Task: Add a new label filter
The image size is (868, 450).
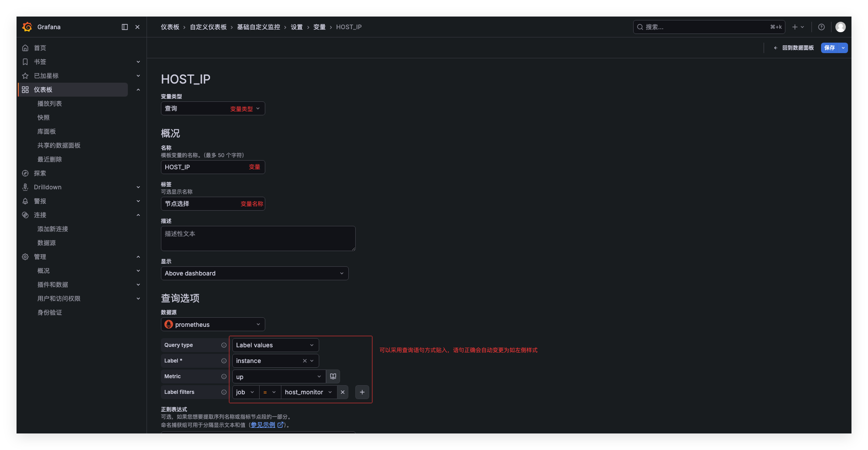Action: point(362,392)
